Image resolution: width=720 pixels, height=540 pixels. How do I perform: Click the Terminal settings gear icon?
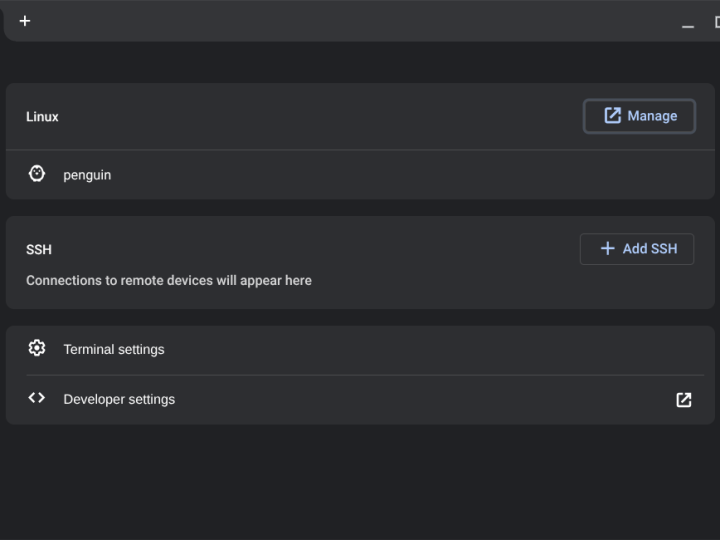pyautogui.click(x=37, y=348)
